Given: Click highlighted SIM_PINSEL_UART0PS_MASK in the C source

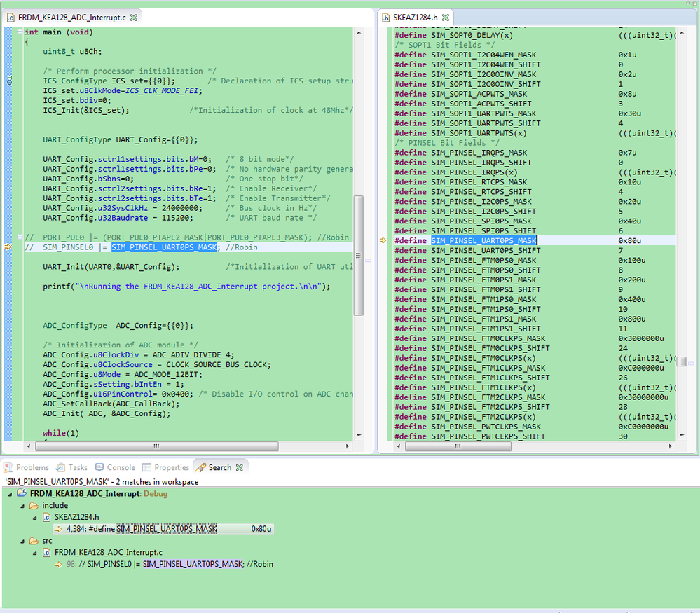Looking at the screenshot, I should click(164, 247).
